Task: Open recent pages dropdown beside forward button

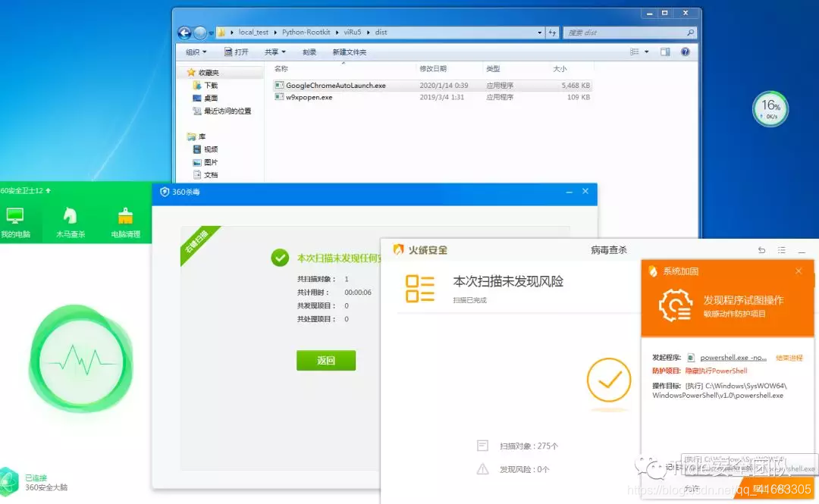Action: [211, 33]
